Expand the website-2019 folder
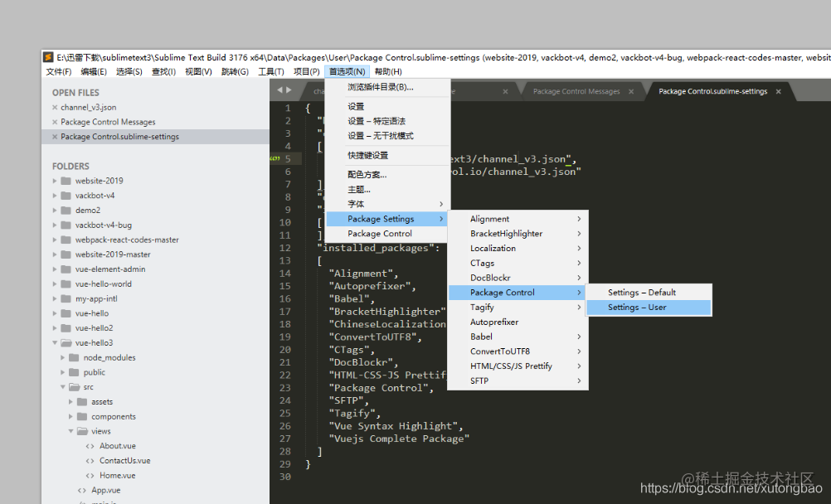 click(x=55, y=181)
